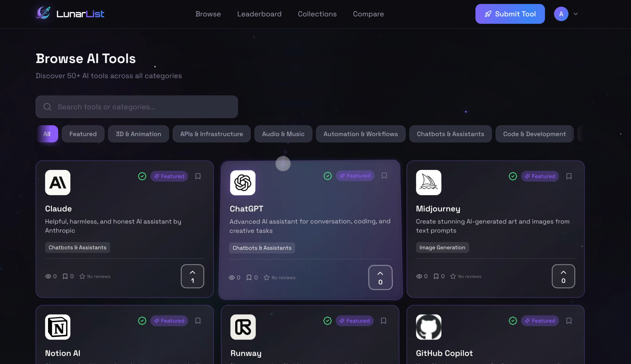Bookmark the Midjourney tool
Viewport: 631px width, 364px height.
point(569,176)
